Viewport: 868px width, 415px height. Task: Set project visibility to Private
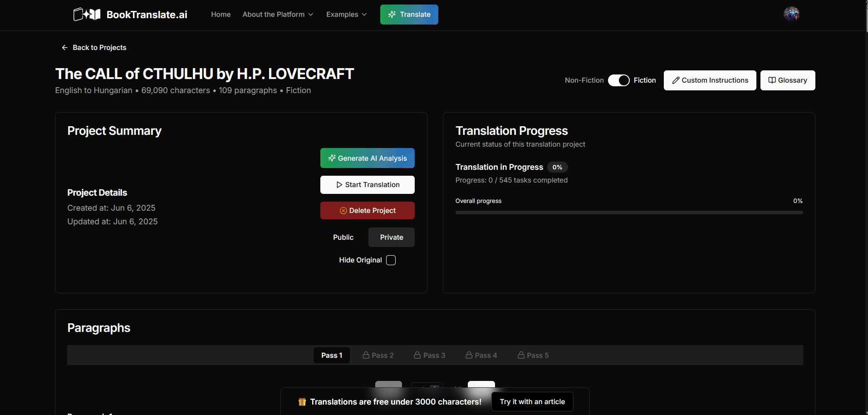click(x=392, y=237)
